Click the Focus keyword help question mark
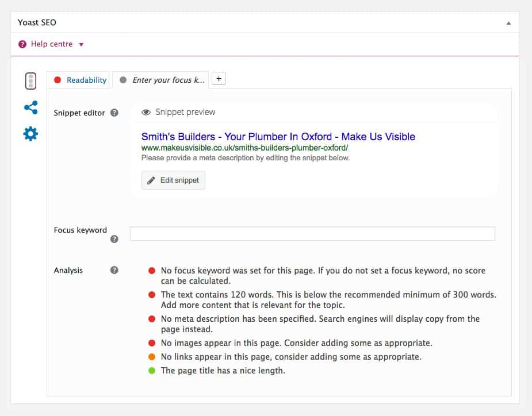 (x=114, y=239)
